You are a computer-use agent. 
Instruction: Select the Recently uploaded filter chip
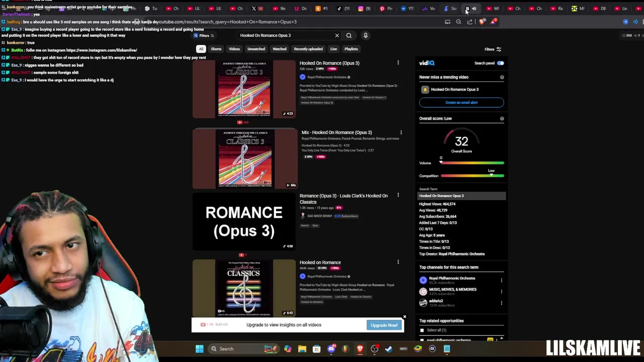click(308, 49)
